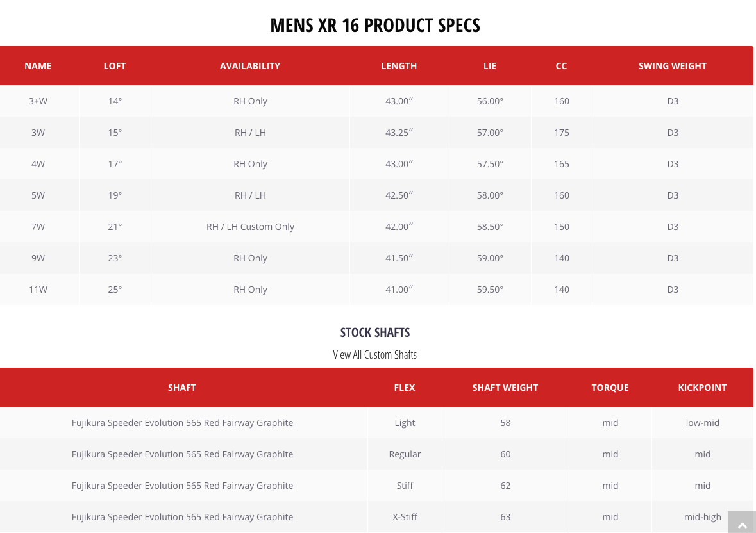
Task: Click the 58.00° lie value
Action: (x=490, y=195)
